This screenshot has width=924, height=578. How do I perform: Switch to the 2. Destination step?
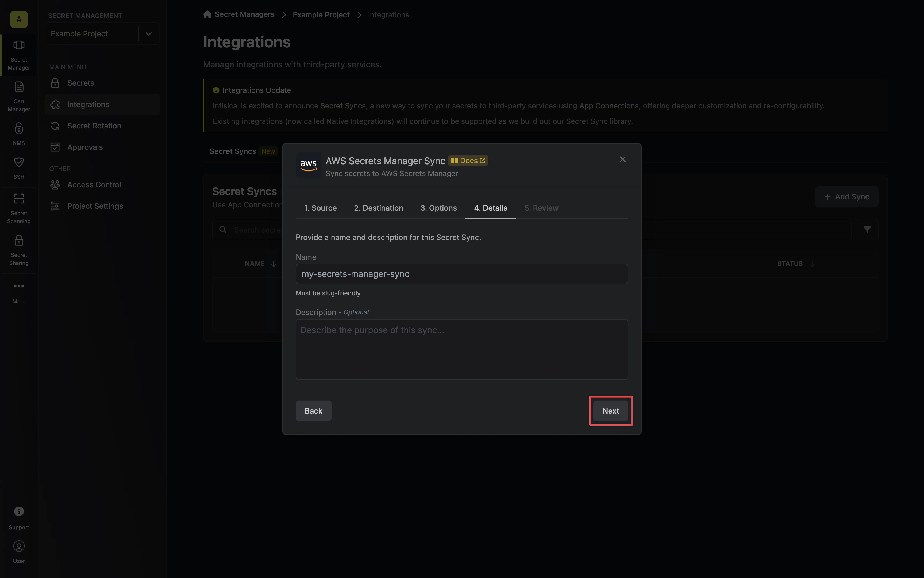(x=378, y=208)
